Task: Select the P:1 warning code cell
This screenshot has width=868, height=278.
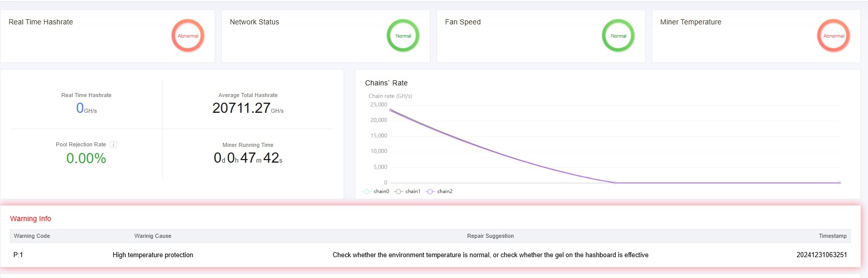Action: [x=18, y=255]
